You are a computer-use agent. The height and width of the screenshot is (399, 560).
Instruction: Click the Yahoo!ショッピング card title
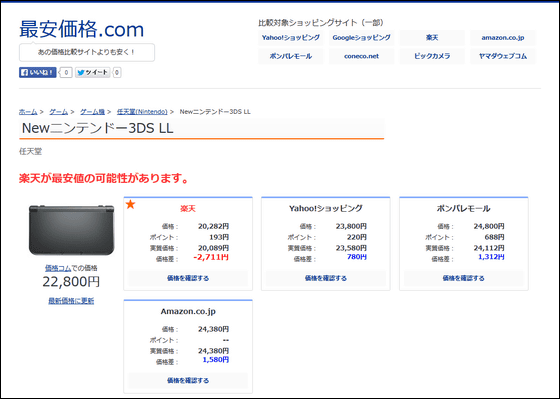(x=326, y=208)
